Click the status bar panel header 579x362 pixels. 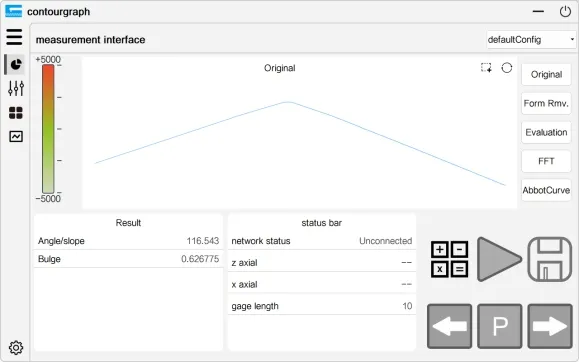(x=321, y=223)
